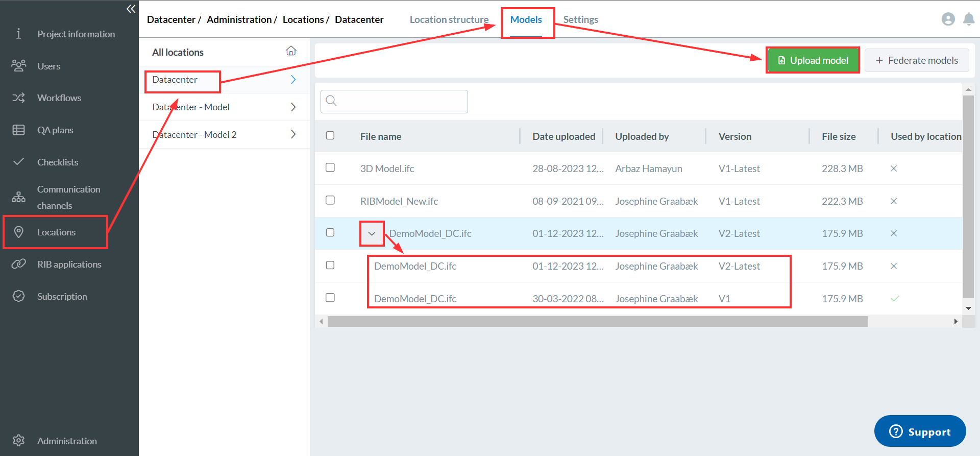Screen dimensions: 980x456
Task: Tick the checkbox for 3D Model.ifc
Action: [330, 167]
